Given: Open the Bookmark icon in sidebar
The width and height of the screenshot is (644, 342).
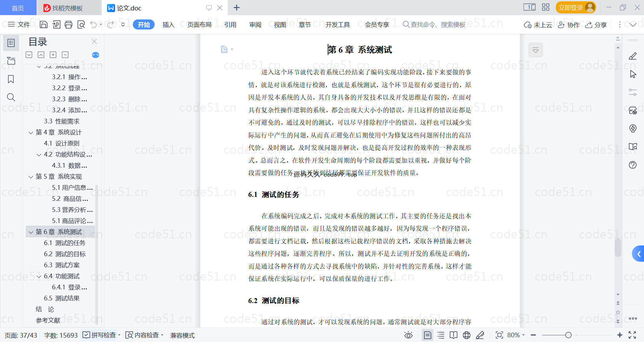Looking at the screenshot, I should (x=11, y=79).
